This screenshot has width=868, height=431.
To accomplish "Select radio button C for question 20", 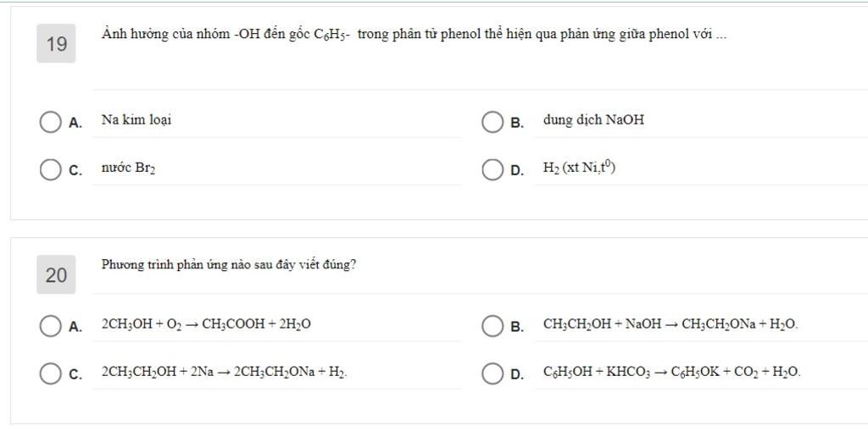I will tap(51, 373).
